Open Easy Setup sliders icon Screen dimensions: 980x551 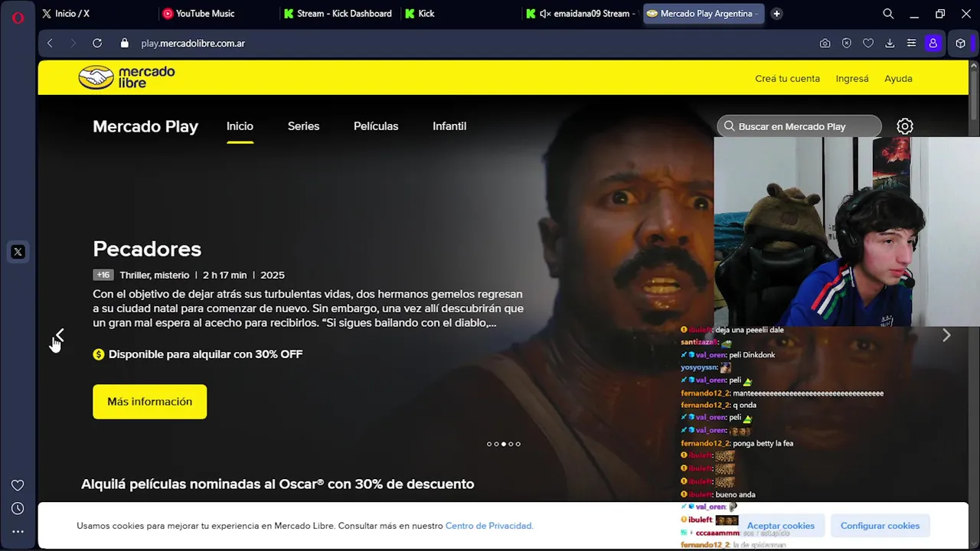tap(911, 44)
